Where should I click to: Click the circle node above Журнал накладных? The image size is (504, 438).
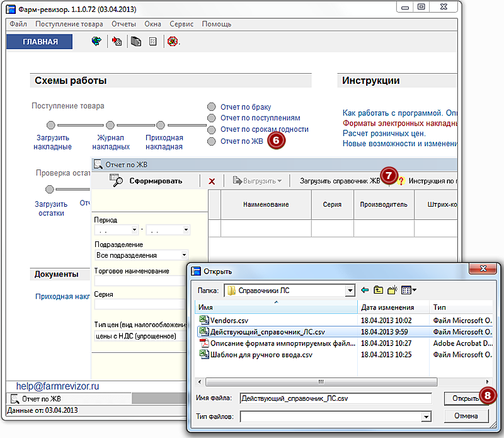[x=110, y=125]
